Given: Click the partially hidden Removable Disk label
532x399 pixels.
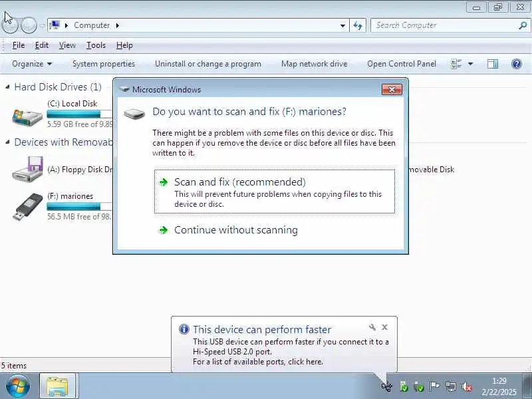Looking at the screenshot, I should coord(432,170).
